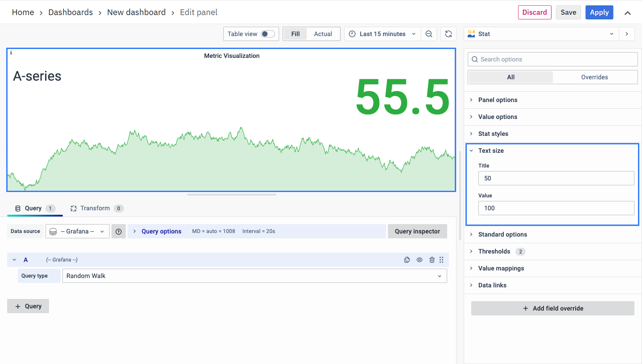Toggle the Table view switch
This screenshot has height=364, width=642.
point(267,34)
